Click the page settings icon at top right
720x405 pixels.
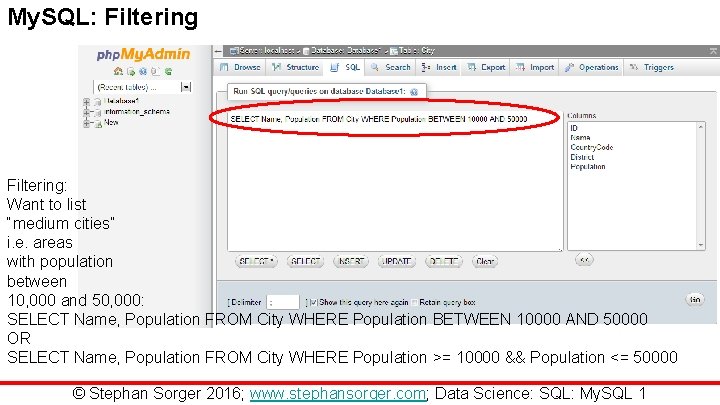coord(713,51)
